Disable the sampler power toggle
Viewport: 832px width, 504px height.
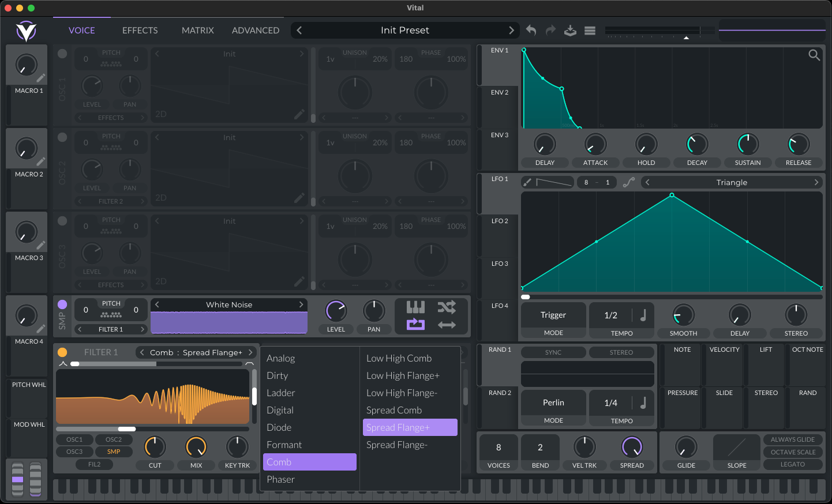click(x=62, y=304)
